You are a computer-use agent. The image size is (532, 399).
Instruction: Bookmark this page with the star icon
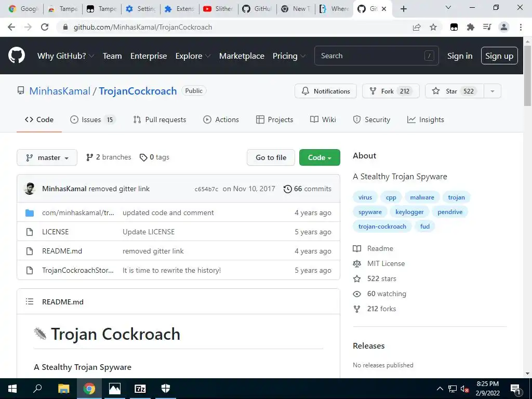click(x=433, y=27)
